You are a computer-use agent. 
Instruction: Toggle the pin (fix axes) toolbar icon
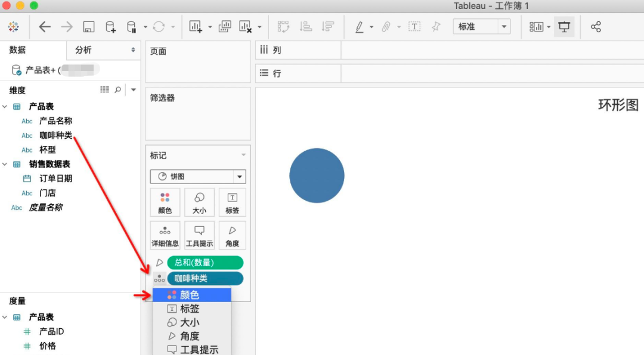(436, 27)
